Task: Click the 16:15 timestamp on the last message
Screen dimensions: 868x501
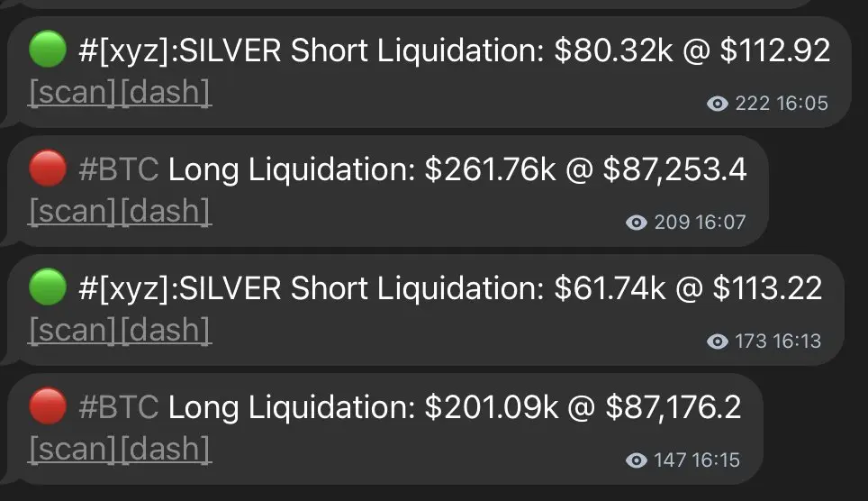Action: coord(716,460)
